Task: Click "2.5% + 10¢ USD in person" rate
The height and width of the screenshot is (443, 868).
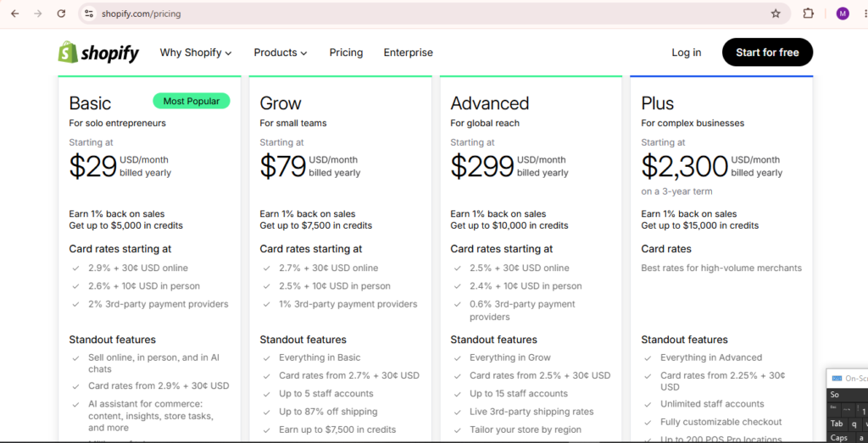Action: click(334, 286)
